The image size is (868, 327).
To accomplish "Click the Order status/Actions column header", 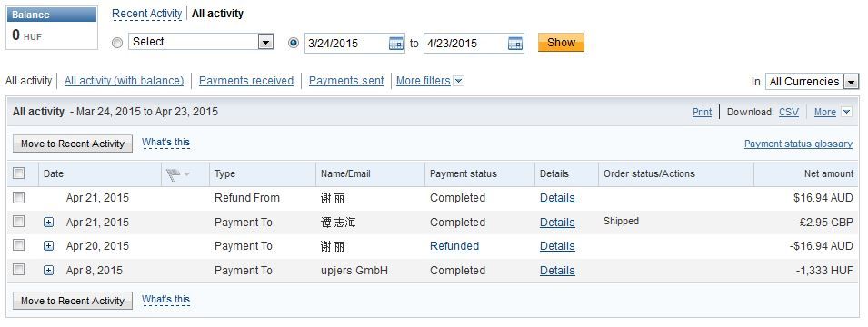I will point(649,173).
